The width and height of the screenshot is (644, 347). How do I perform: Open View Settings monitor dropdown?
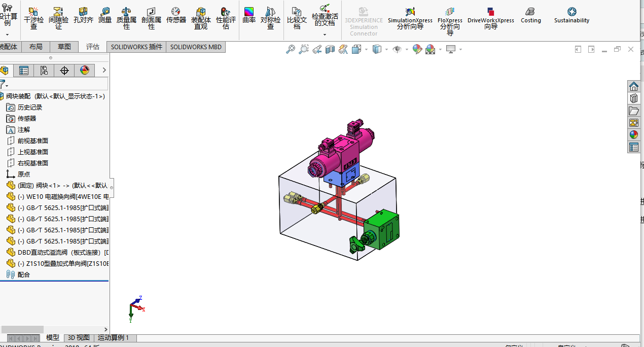coord(460,49)
